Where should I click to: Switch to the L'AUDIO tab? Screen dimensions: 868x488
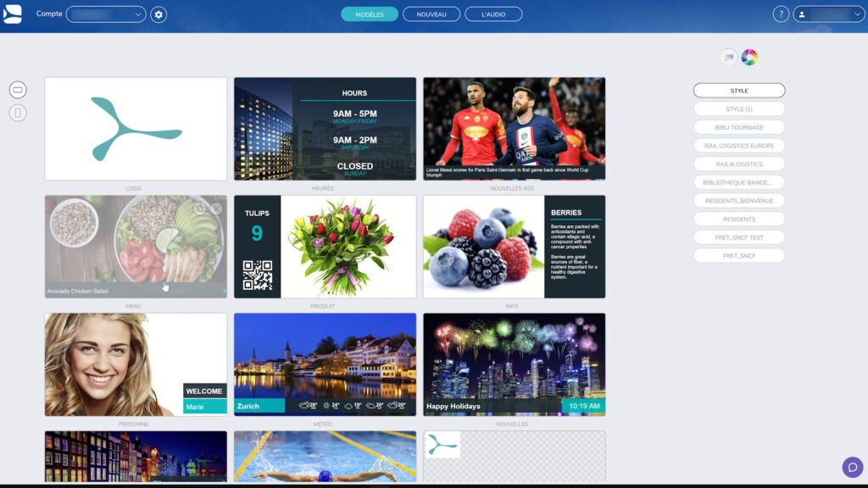click(493, 14)
